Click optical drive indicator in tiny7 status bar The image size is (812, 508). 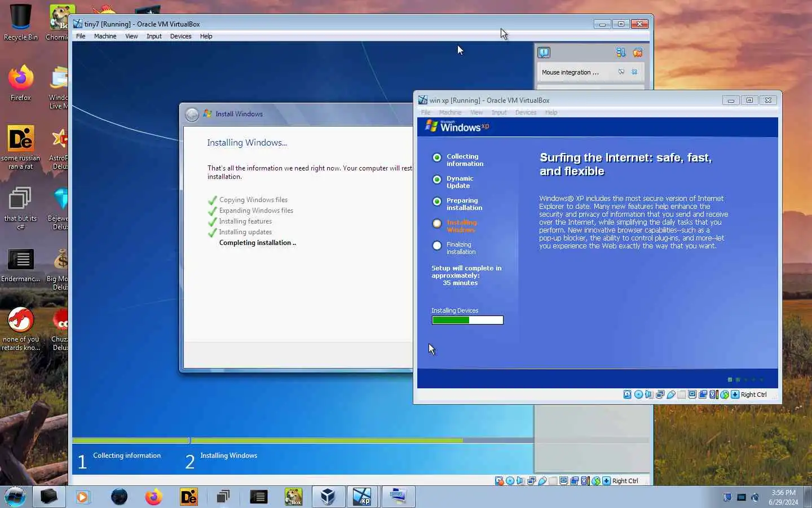point(510,481)
